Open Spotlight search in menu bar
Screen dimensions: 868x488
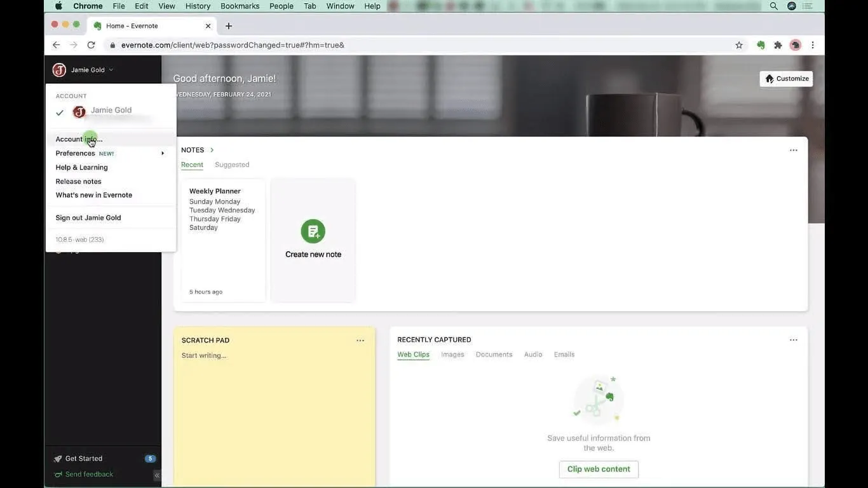point(773,6)
